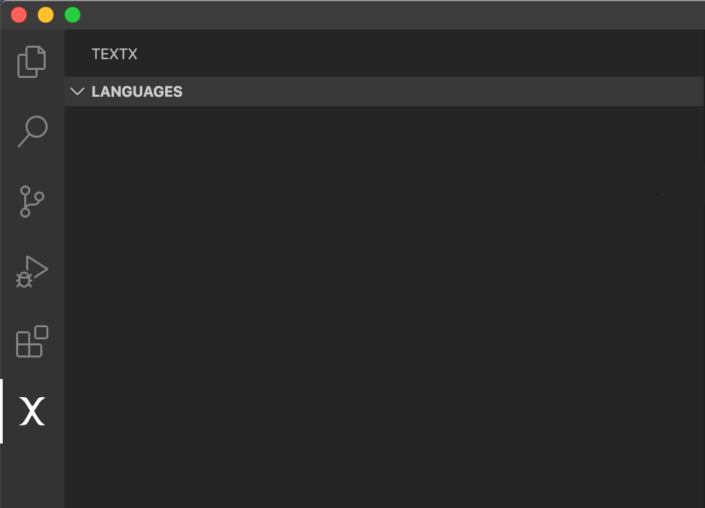Image resolution: width=705 pixels, height=508 pixels.
Task: Click the empty Languages list area
Action: [x=384, y=307]
